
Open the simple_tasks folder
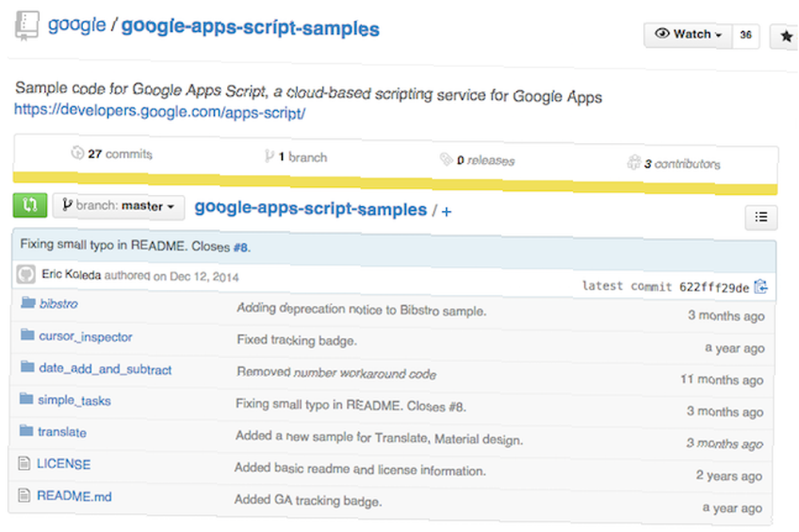(x=74, y=400)
